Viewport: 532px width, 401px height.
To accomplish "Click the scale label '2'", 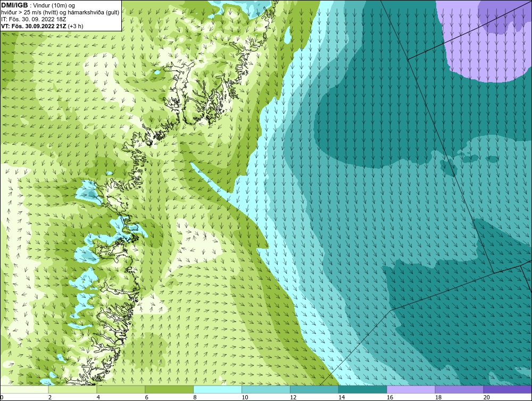I will (50, 397).
